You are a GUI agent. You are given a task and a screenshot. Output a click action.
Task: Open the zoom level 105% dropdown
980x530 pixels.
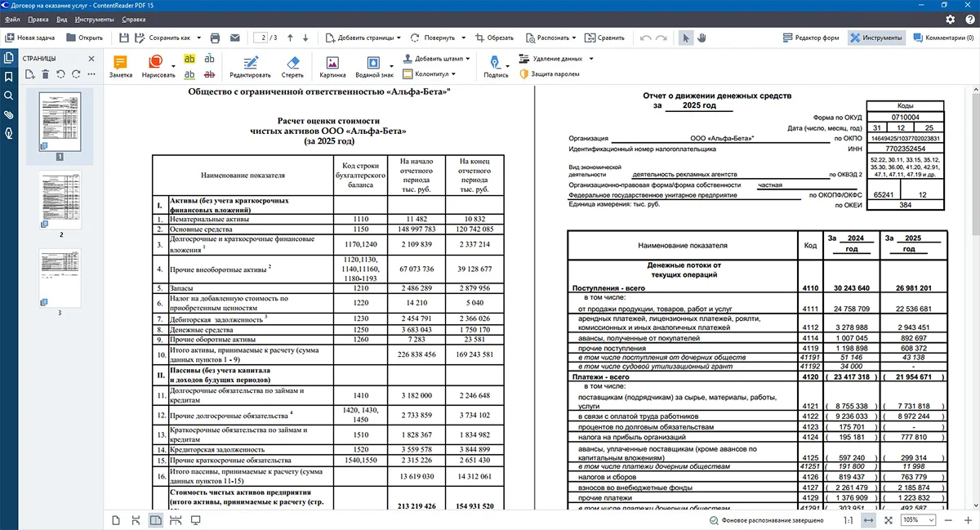tap(915, 520)
